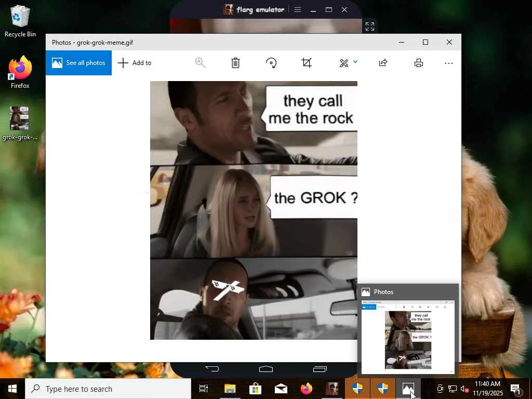Select the Firefox desktop shortcut
The height and width of the screenshot is (399, 532).
(20, 72)
